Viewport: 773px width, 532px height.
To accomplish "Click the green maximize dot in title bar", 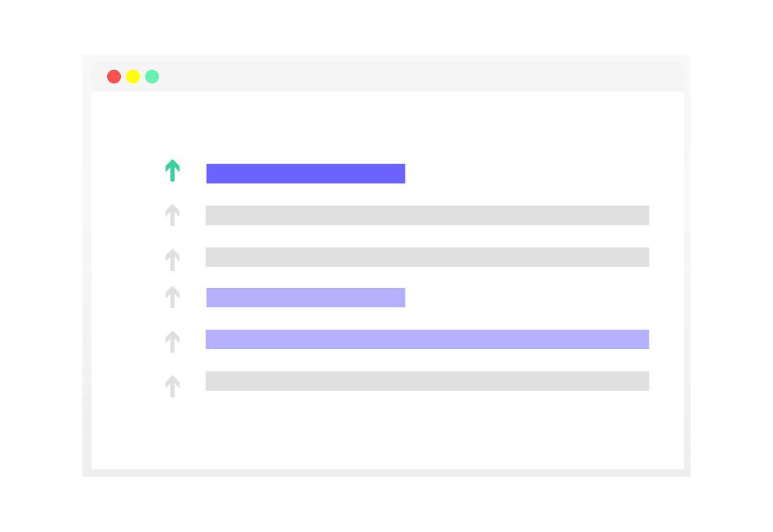I will coord(152,76).
